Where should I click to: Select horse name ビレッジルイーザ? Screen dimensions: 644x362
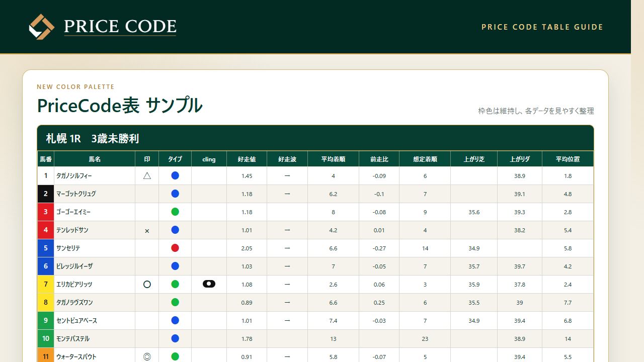pyautogui.click(x=74, y=266)
